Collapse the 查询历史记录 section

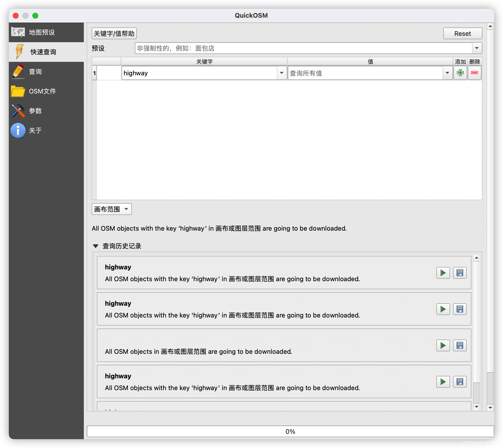96,246
